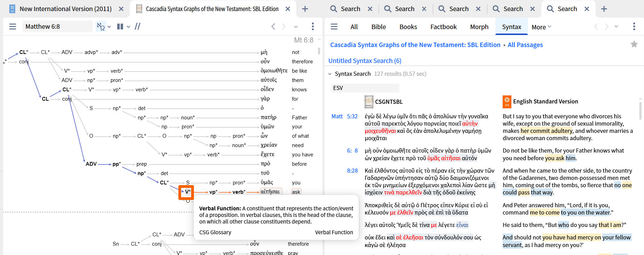Choose the Bible search type
Screen dimensions: 644x255
point(379,27)
